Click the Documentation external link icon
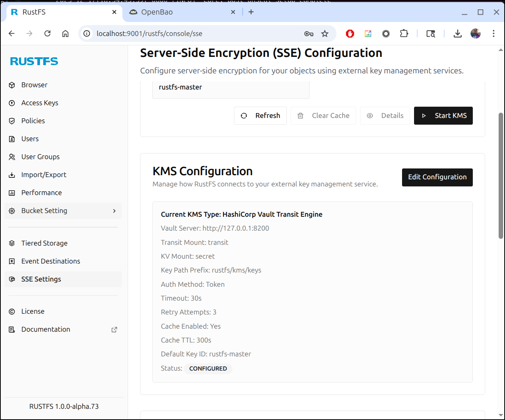 tap(114, 329)
